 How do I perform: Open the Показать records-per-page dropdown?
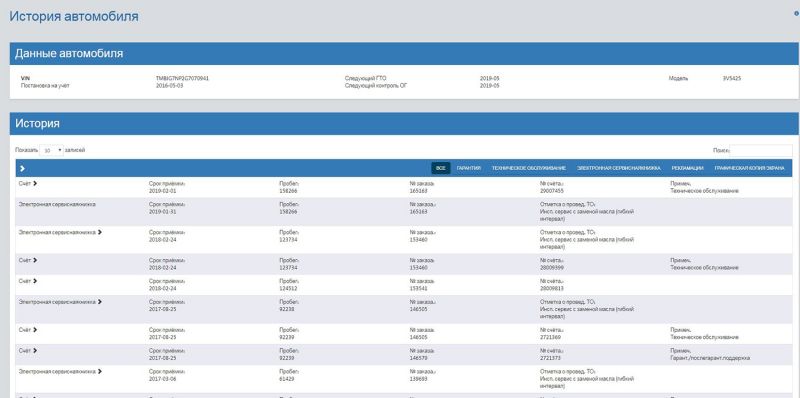click(52, 151)
